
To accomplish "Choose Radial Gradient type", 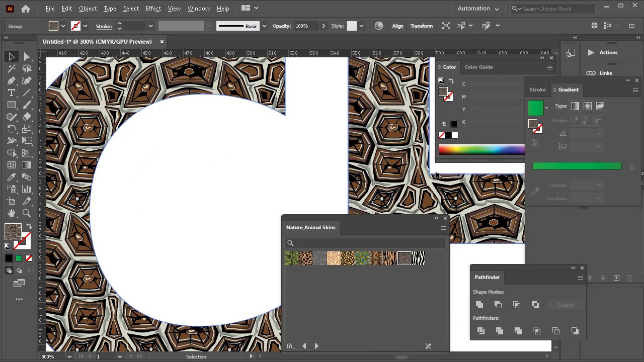I will pyautogui.click(x=588, y=106).
